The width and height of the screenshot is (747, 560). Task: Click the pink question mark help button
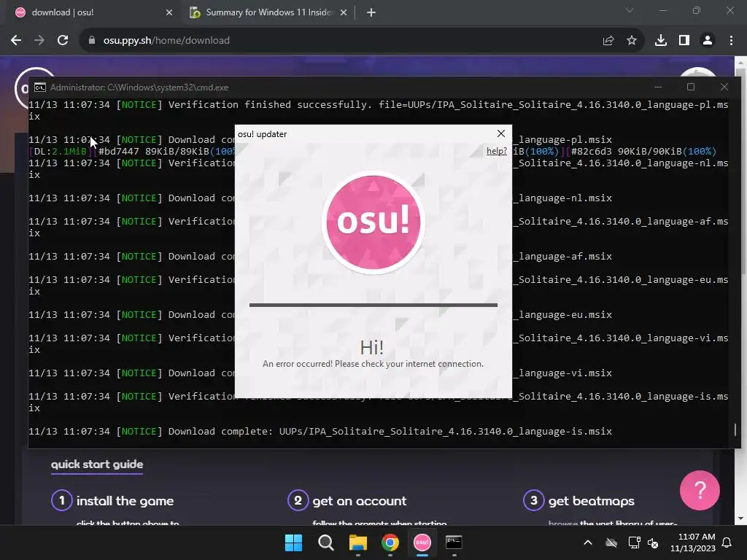700,491
